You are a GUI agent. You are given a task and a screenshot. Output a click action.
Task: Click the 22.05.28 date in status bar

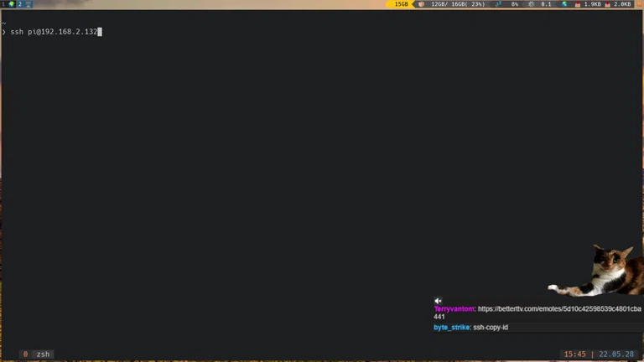tap(616, 354)
